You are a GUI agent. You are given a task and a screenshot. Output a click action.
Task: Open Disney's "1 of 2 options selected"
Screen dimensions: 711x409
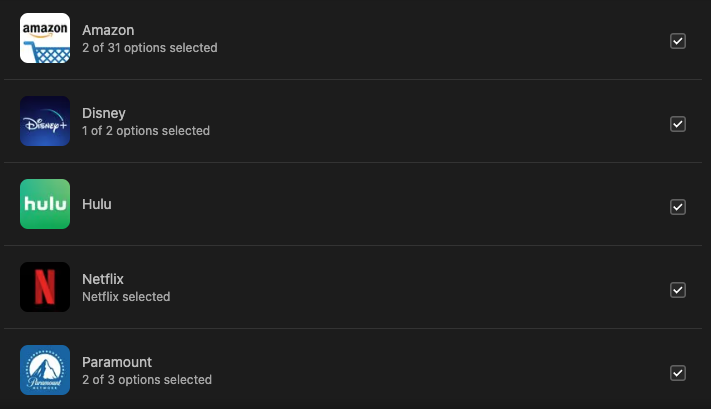146,131
